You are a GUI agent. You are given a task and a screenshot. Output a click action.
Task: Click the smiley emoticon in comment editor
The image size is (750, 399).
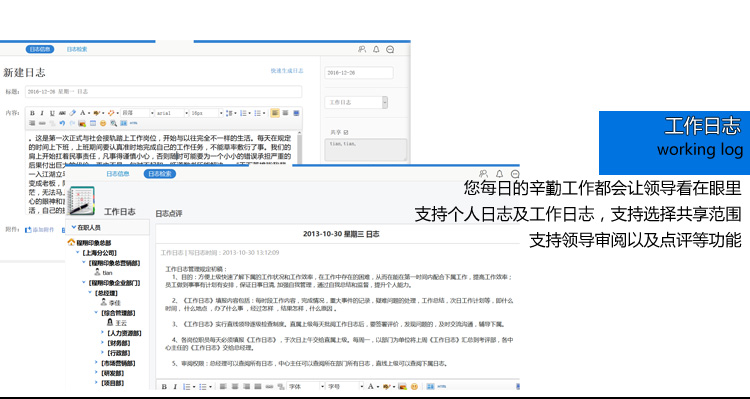tap(414, 387)
